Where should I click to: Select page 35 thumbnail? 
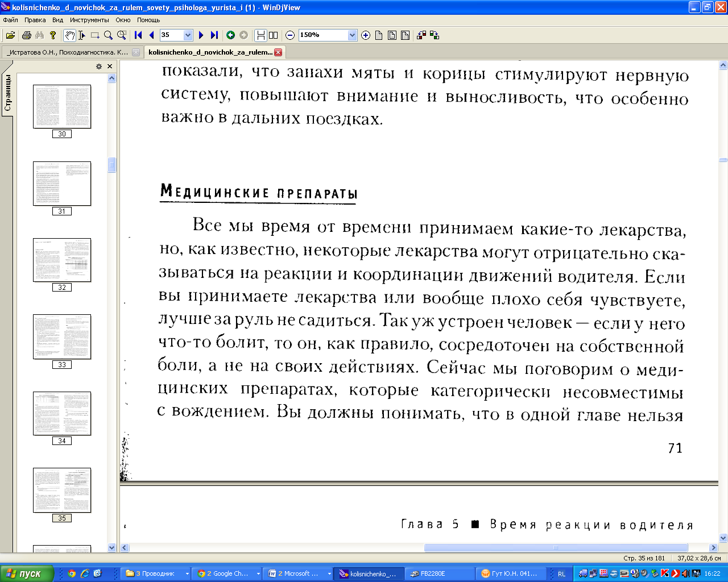tap(62, 490)
